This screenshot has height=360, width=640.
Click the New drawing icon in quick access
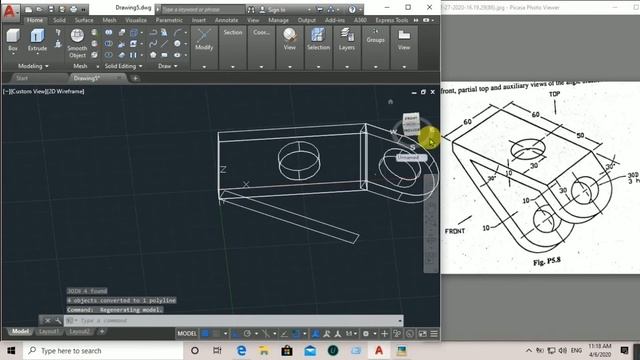pos(29,9)
